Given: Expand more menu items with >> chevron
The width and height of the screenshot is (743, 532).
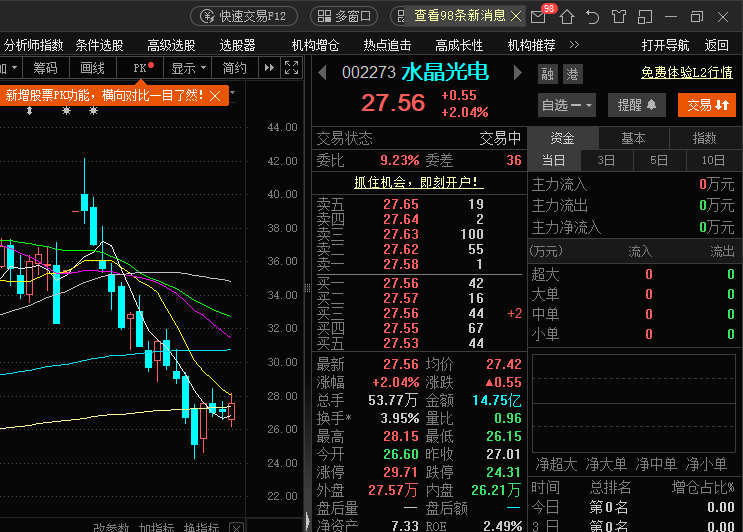Looking at the screenshot, I should 574,45.
